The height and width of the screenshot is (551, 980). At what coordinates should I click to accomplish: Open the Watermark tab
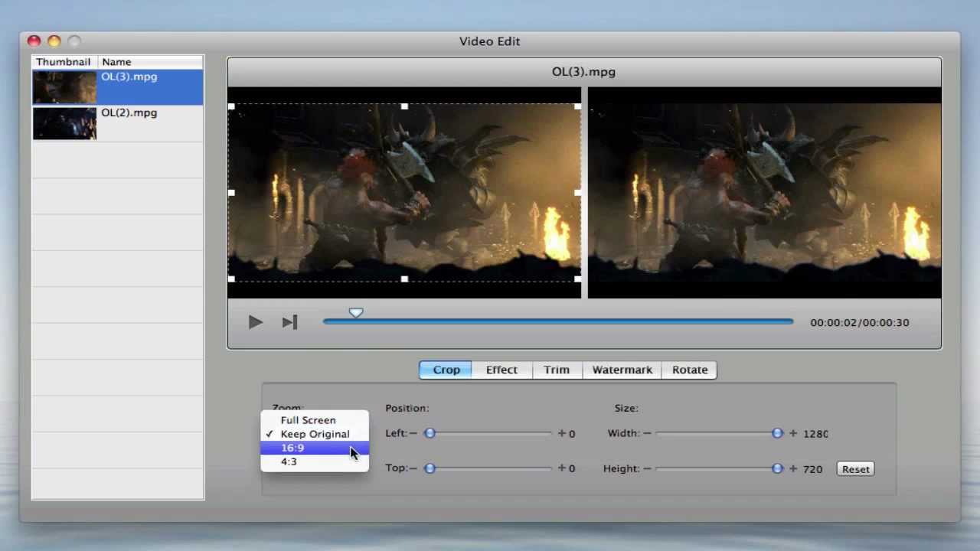[x=622, y=370]
